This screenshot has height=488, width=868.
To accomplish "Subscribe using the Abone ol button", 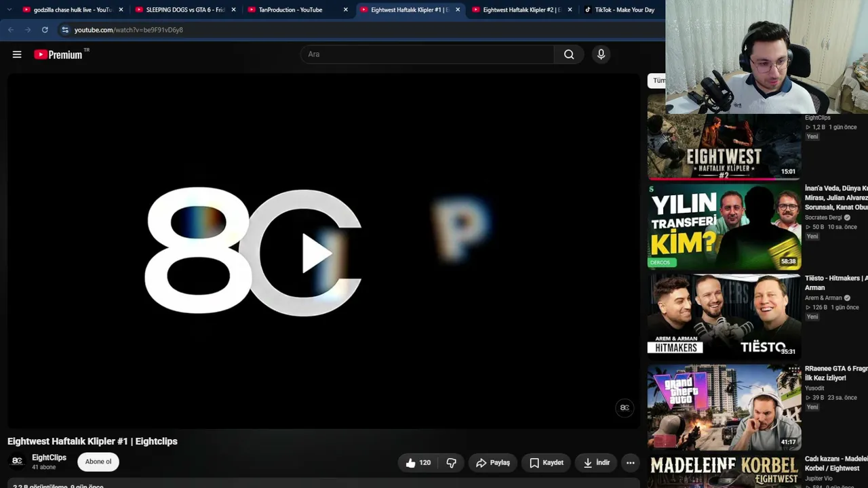I will (98, 462).
